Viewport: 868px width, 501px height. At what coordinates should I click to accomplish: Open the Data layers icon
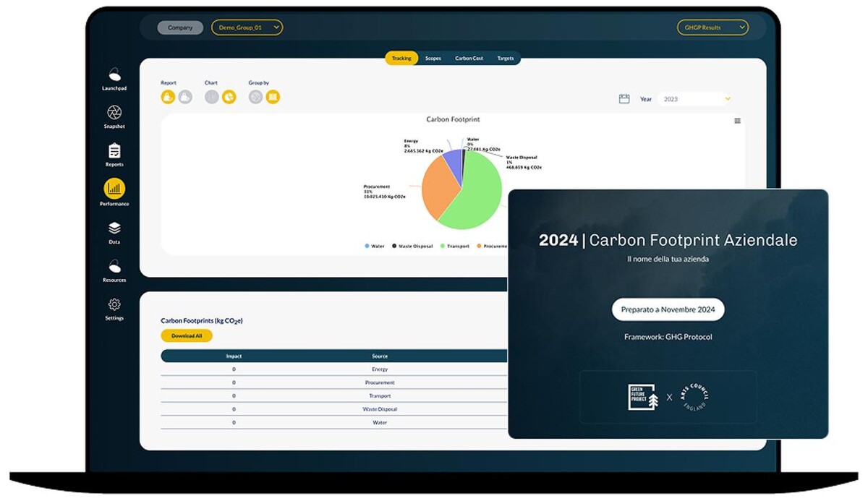[x=114, y=228]
